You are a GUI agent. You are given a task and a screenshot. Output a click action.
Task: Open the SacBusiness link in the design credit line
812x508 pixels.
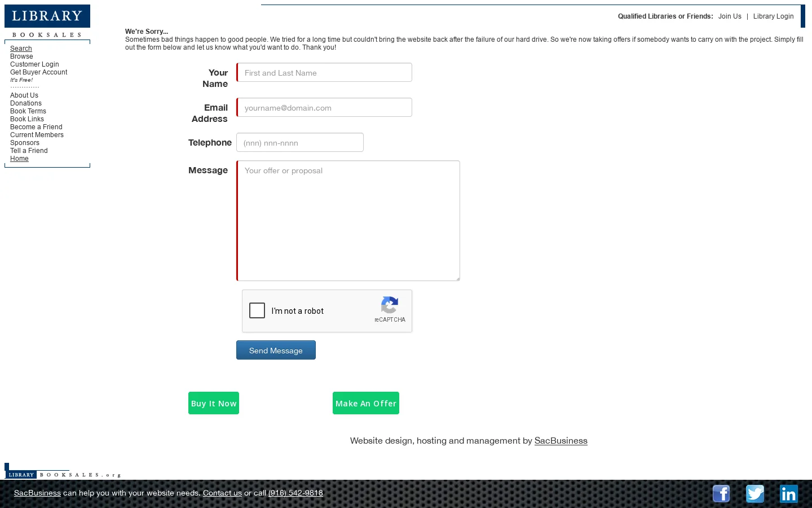[561, 441]
